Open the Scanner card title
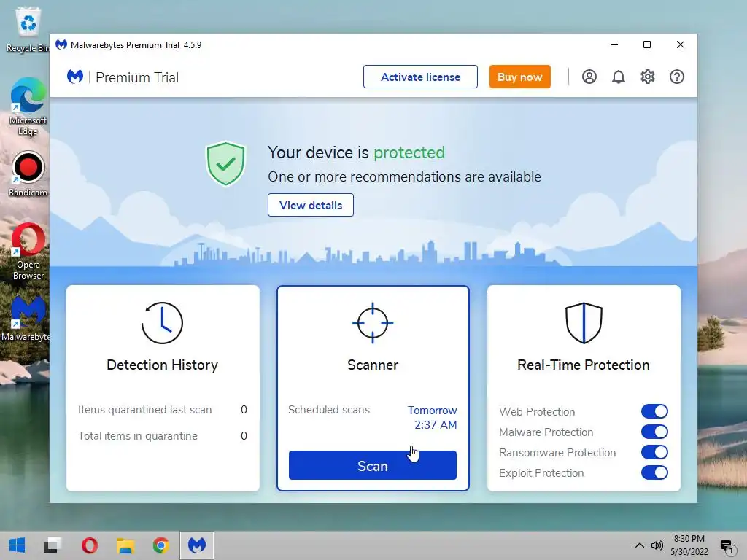This screenshot has height=560, width=747. coord(373,365)
